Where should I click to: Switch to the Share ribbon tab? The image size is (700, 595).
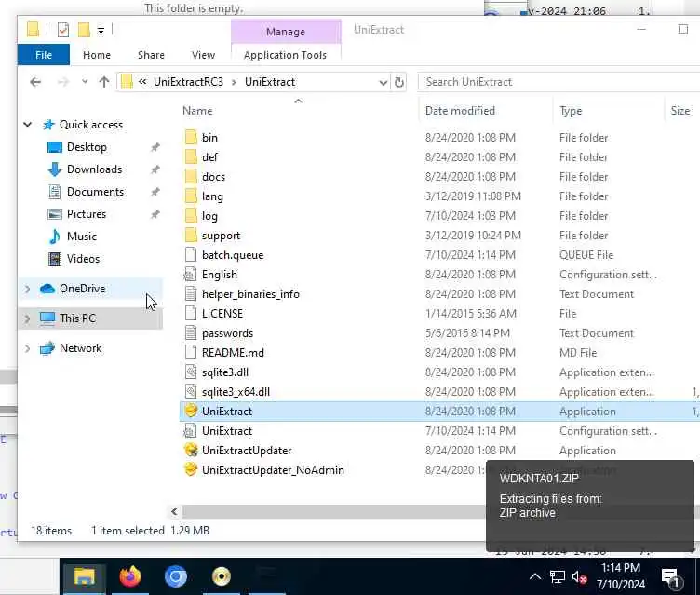pos(151,55)
